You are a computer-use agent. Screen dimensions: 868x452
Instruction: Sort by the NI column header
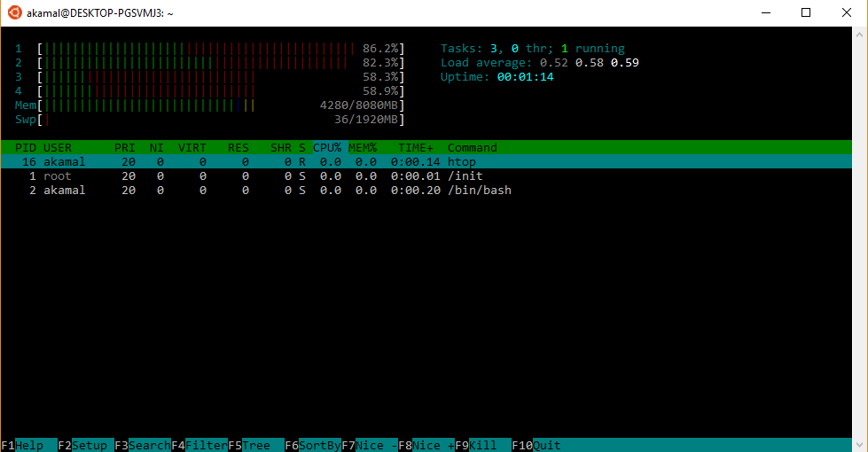(157, 148)
